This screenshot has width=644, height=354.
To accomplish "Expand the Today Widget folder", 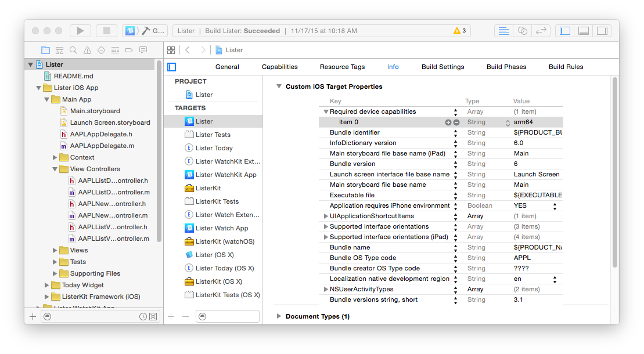I will pos(47,285).
